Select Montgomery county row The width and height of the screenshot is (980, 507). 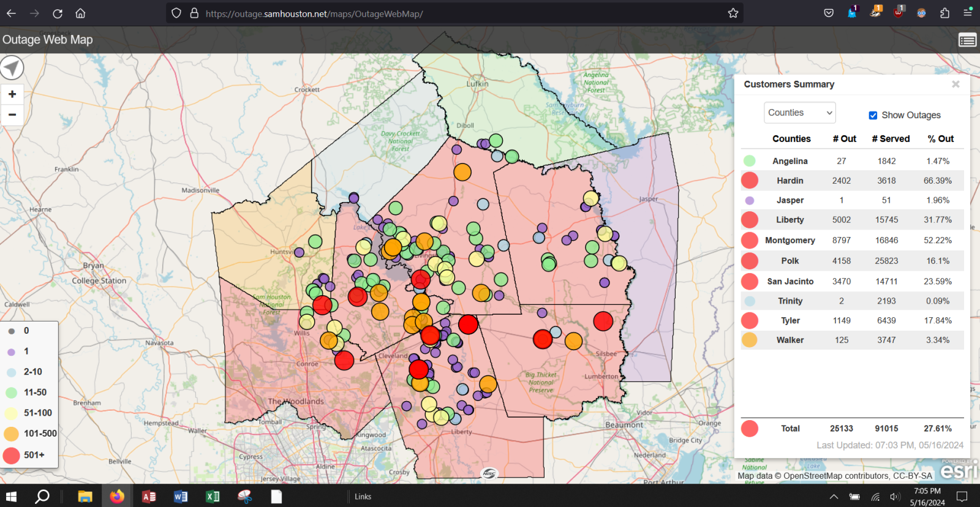pyautogui.click(x=852, y=240)
